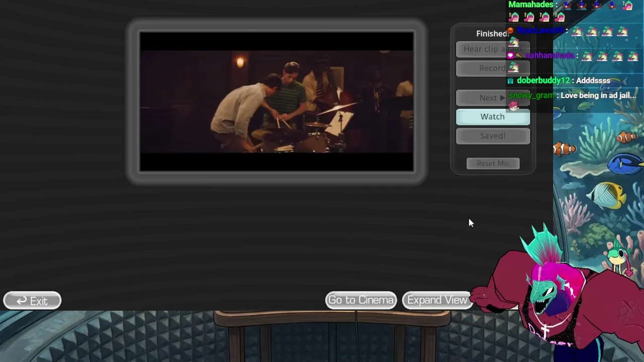Click the Saved! button
644x362 pixels.
click(x=493, y=136)
